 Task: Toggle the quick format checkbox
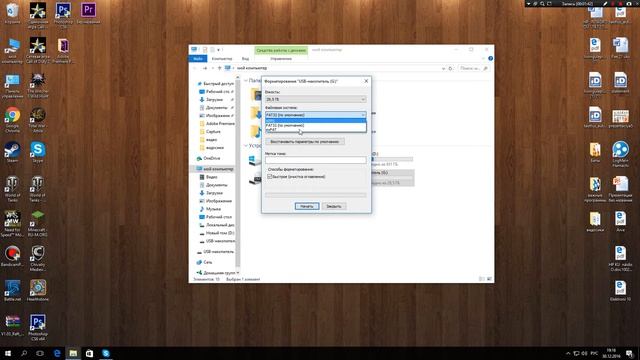269,177
